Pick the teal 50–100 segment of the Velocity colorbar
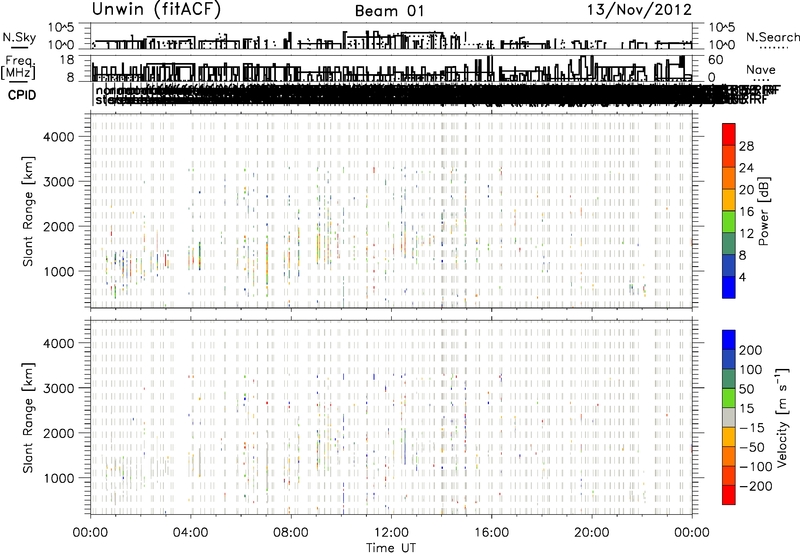Image resolution: width=800 pixels, height=554 pixels. point(729,379)
